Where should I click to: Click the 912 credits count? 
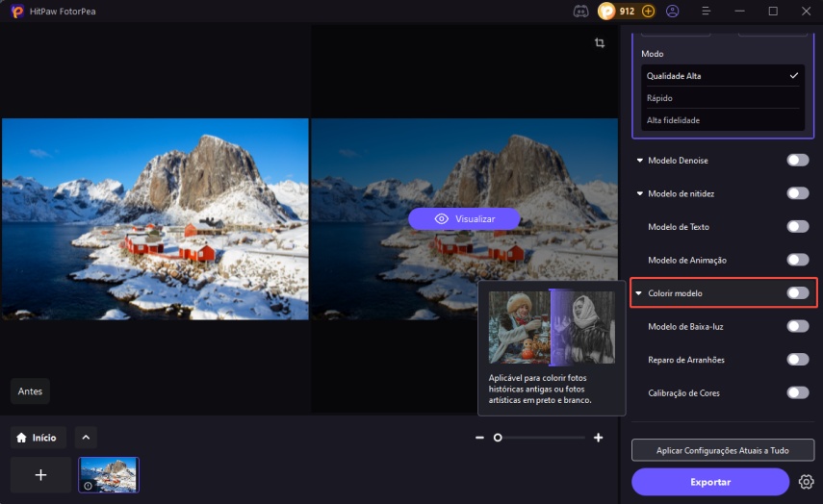point(627,11)
